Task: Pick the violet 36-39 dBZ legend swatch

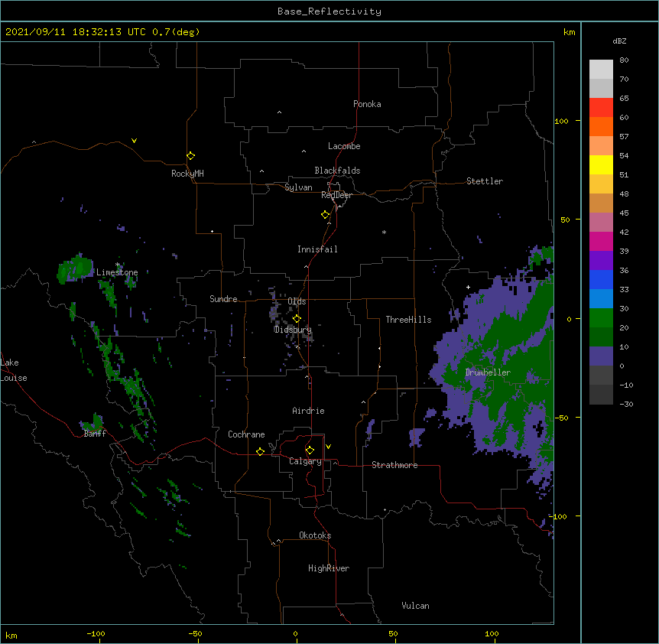Action: (x=601, y=261)
